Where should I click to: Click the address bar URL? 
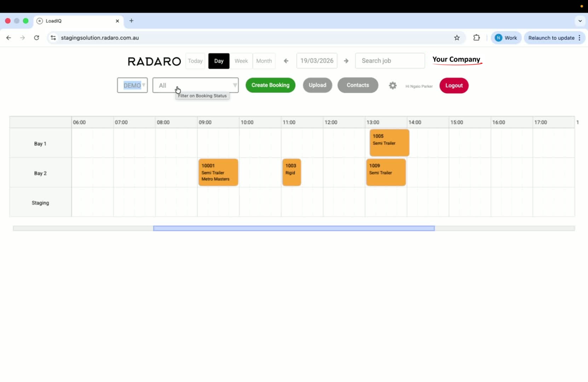click(x=100, y=37)
